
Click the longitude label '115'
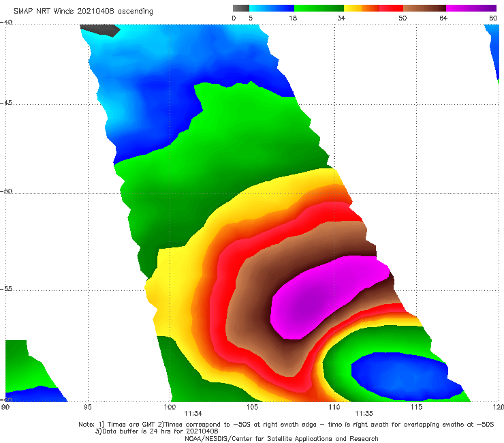416,407
